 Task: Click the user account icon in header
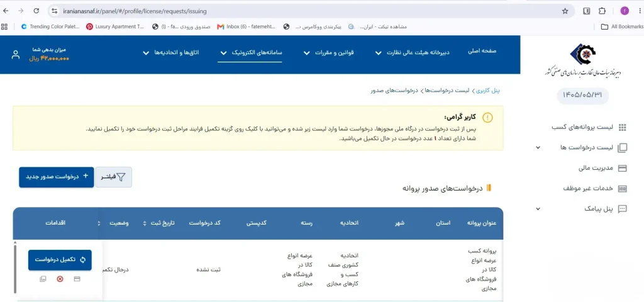click(16, 55)
